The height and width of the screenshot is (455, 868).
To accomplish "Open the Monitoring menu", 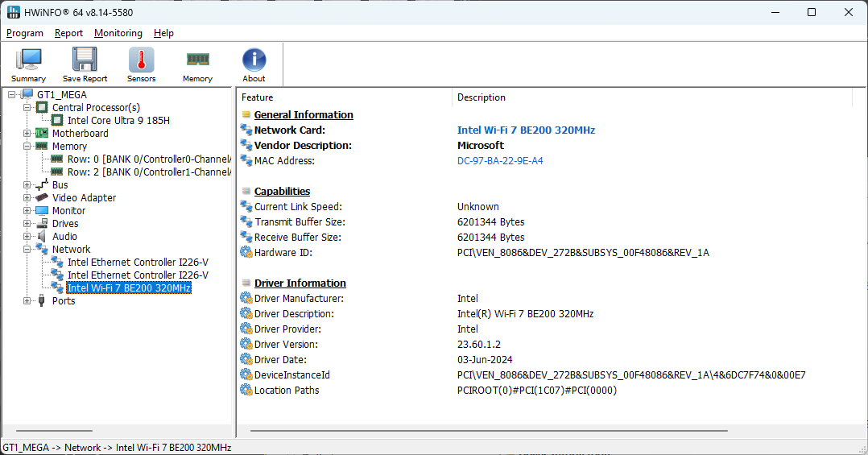I will click(118, 33).
